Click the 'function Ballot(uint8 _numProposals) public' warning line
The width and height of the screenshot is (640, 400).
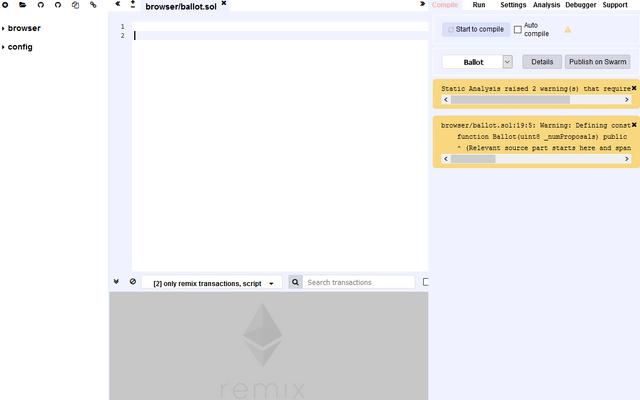tap(542, 137)
